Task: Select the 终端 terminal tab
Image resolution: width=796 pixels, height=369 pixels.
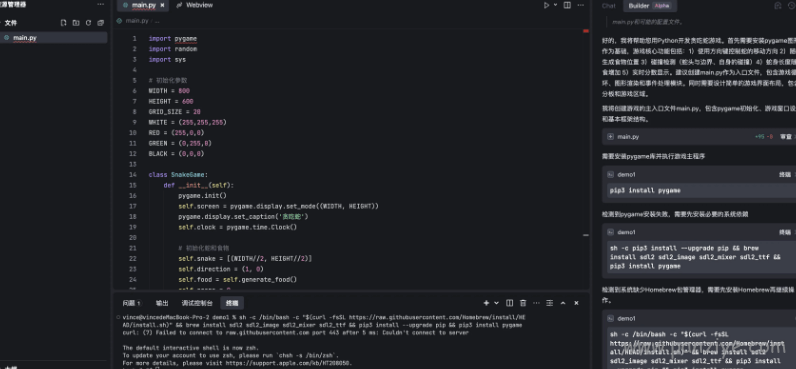Action: [232, 303]
